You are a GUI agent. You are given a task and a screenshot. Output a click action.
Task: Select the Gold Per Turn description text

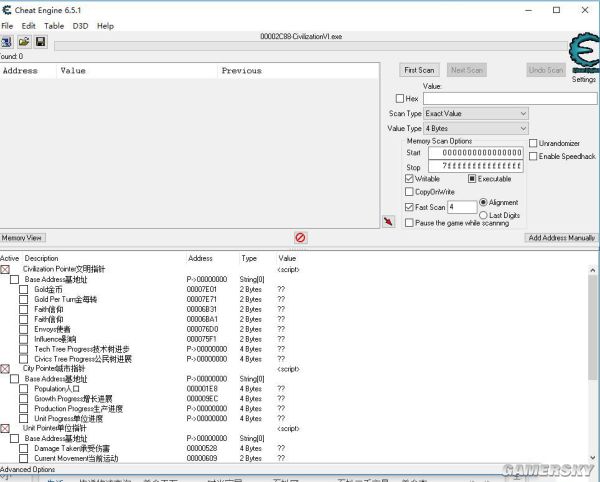[x=65, y=299]
